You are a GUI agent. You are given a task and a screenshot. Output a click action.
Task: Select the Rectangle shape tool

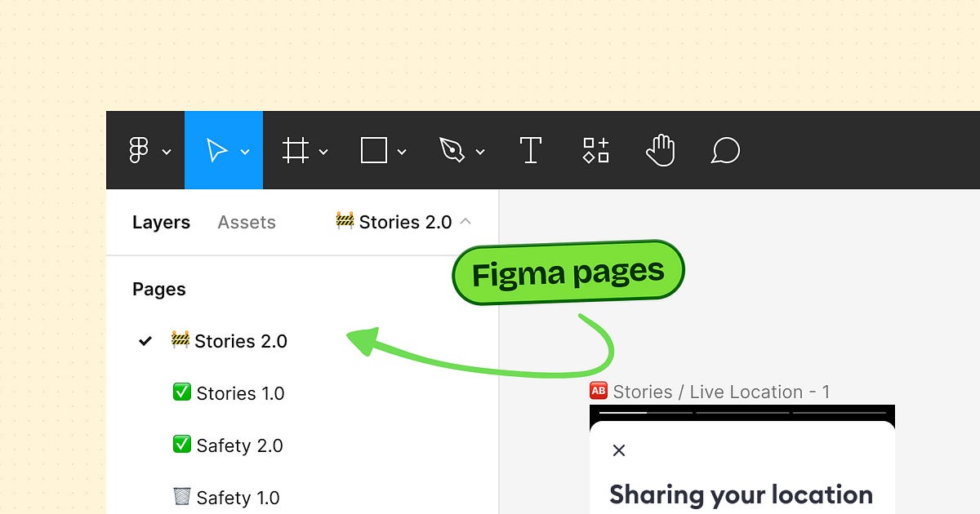373,150
